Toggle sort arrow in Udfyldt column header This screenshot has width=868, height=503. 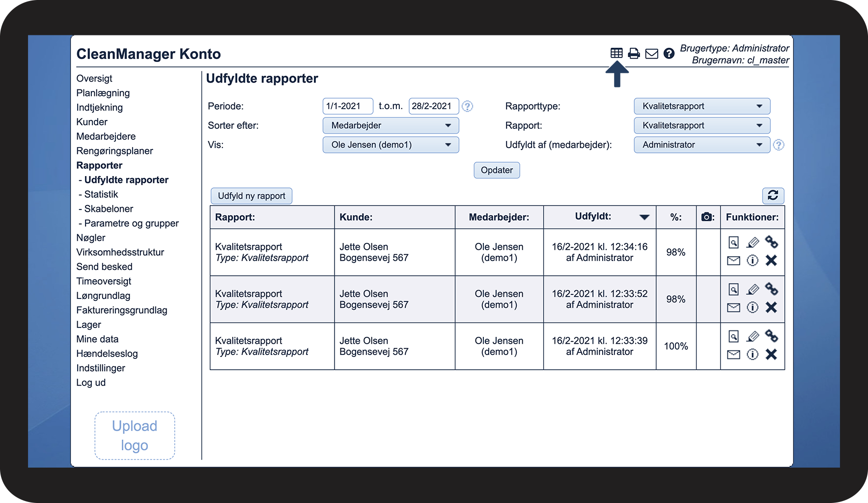pos(644,217)
